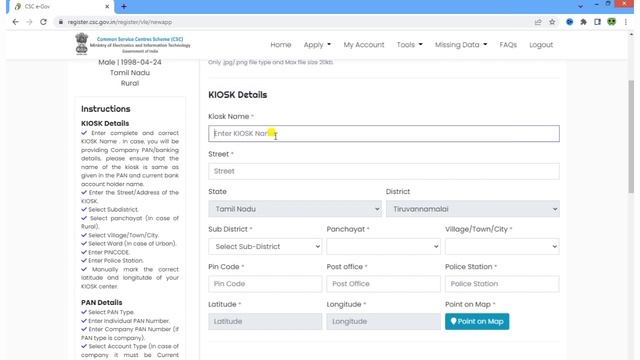Image resolution: width=640 pixels, height=360 pixels.
Task: Go forward with the browser forward arrow
Action: click(29, 22)
